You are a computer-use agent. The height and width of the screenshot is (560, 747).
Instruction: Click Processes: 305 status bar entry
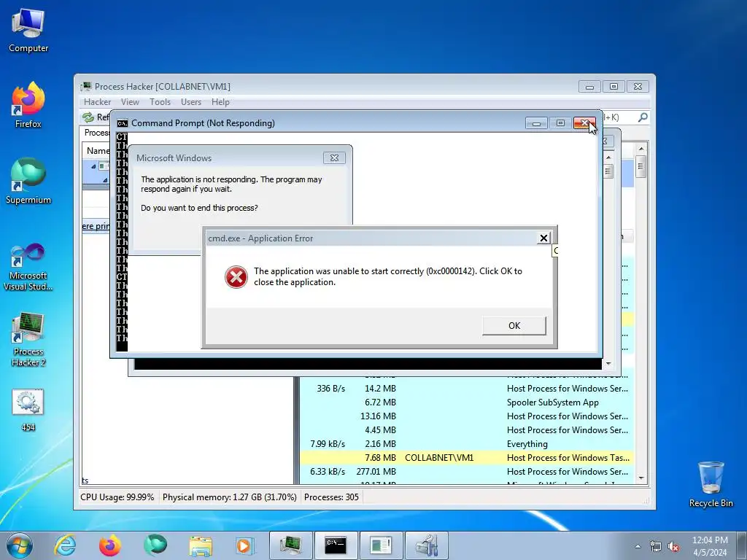point(332,497)
